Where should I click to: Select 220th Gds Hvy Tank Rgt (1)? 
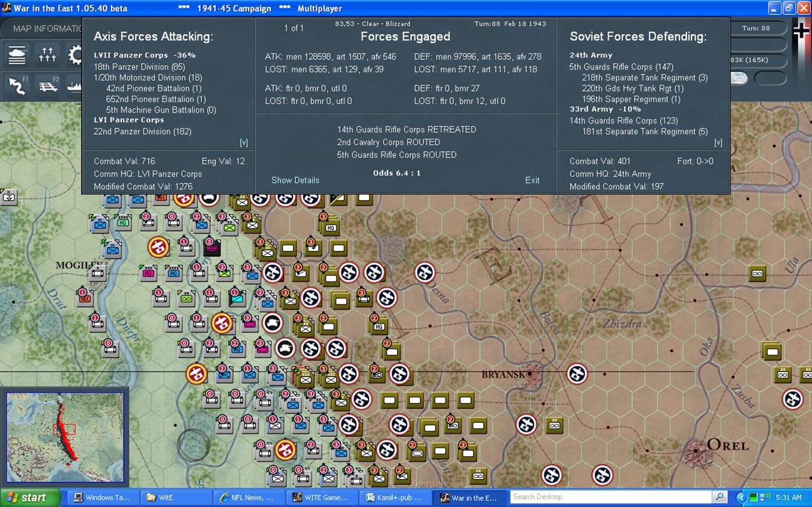pyautogui.click(x=632, y=89)
